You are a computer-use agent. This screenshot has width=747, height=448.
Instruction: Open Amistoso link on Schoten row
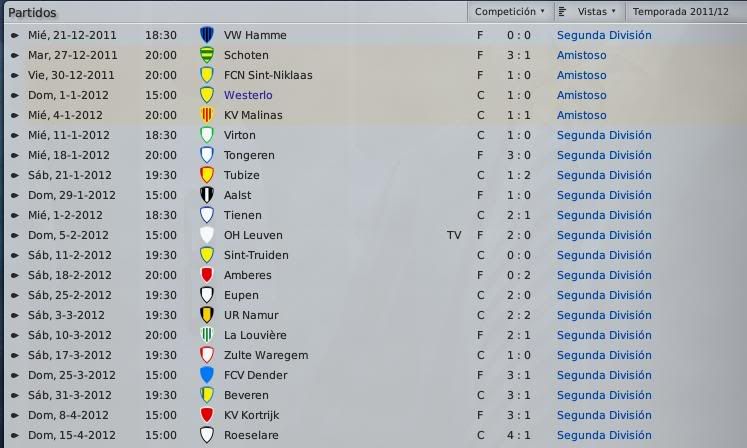coord(581,55)
